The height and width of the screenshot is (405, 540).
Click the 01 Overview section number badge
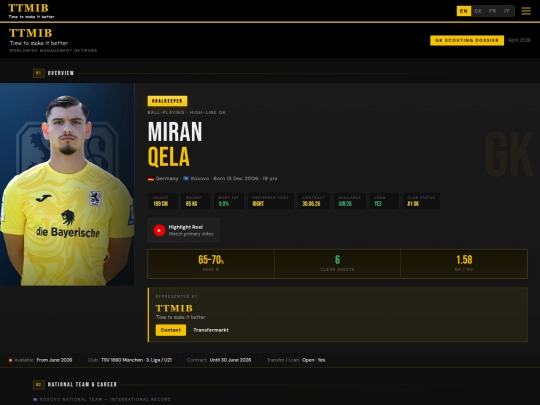(x=39, y=73)
